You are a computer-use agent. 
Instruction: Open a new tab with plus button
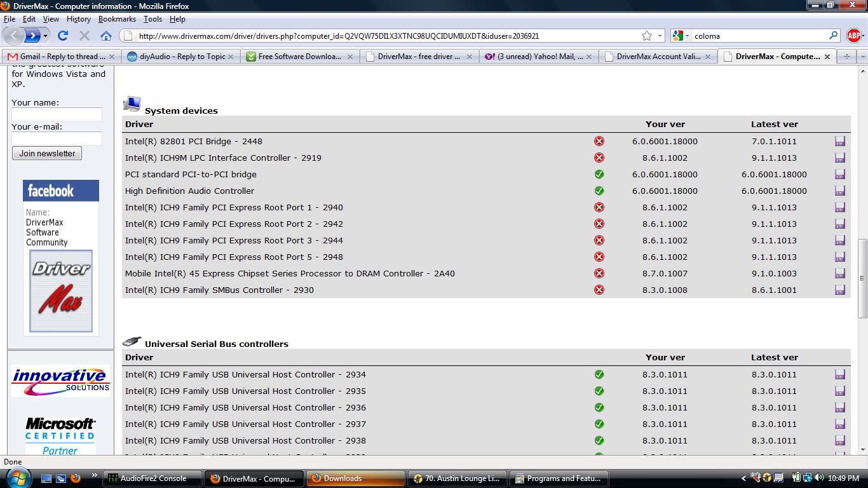pyautogui.click(x=846, y=57)
